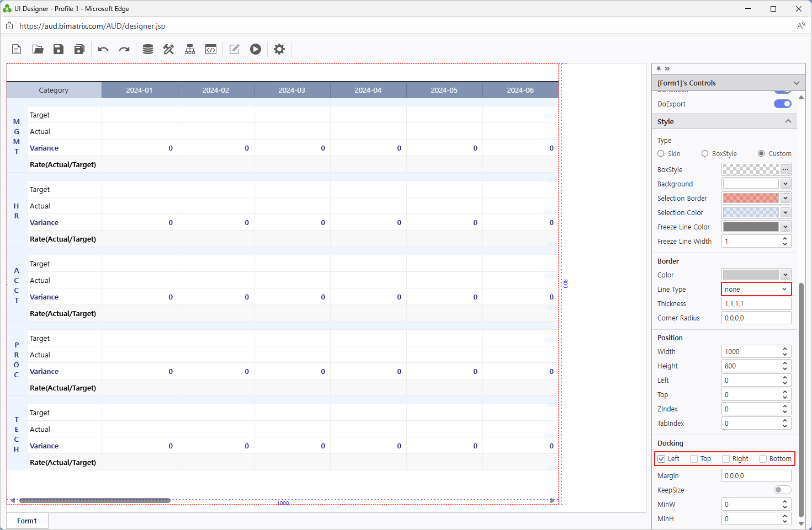
Task: Open an existing file using the folder icon
Action: 38,49
